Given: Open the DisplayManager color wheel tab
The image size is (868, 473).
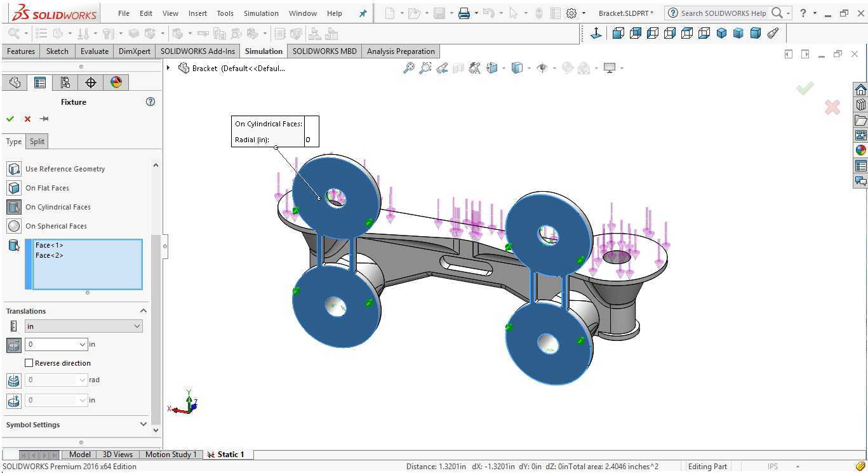Looking at the screenshot, I should pos(116,83).
